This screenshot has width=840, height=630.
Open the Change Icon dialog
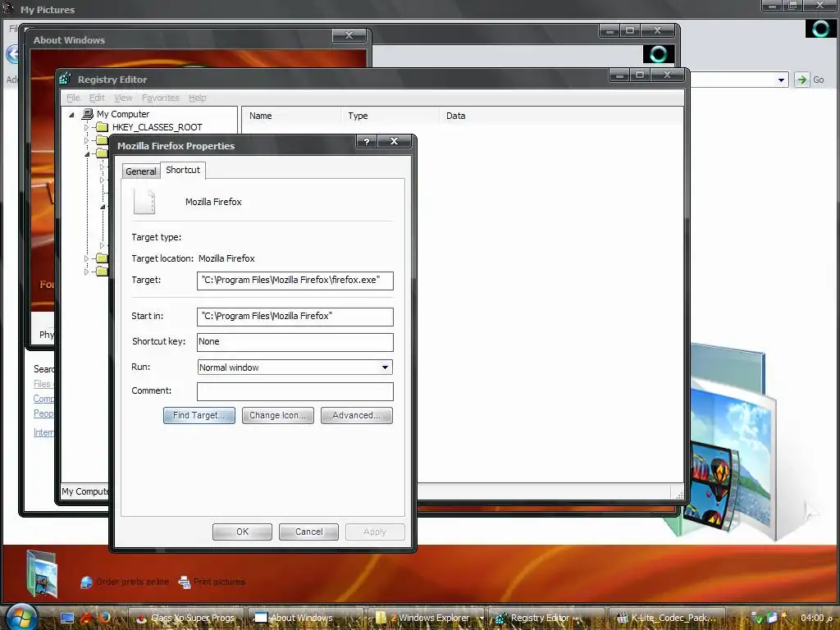tap(277, 415)
